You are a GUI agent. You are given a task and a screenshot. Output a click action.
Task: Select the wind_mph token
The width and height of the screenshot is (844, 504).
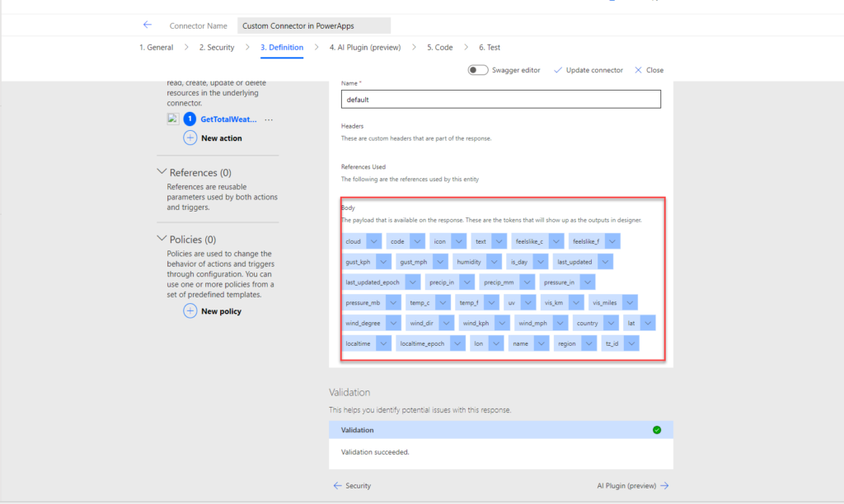(533, 324)
